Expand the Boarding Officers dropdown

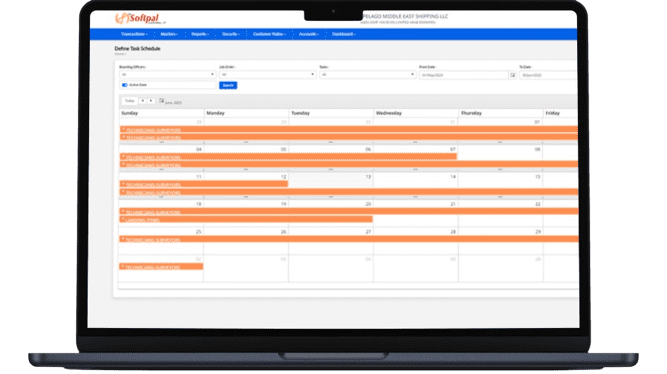point(168,75)
